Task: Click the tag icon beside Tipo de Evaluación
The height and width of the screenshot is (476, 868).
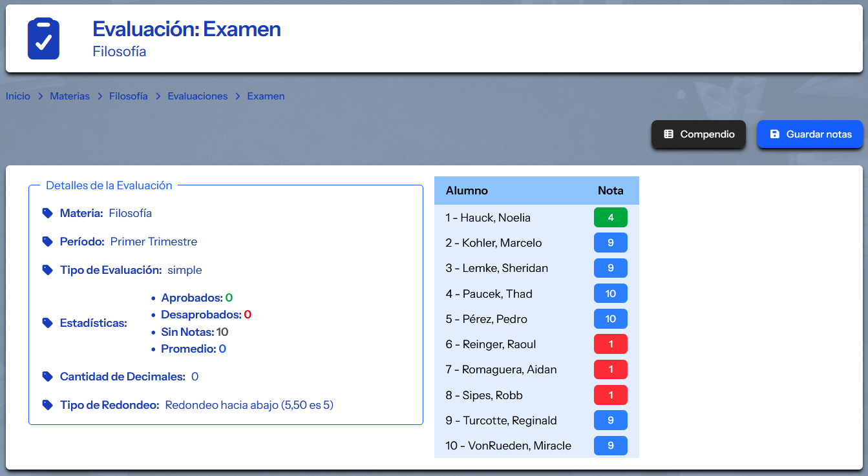Action: coord(47,270)
